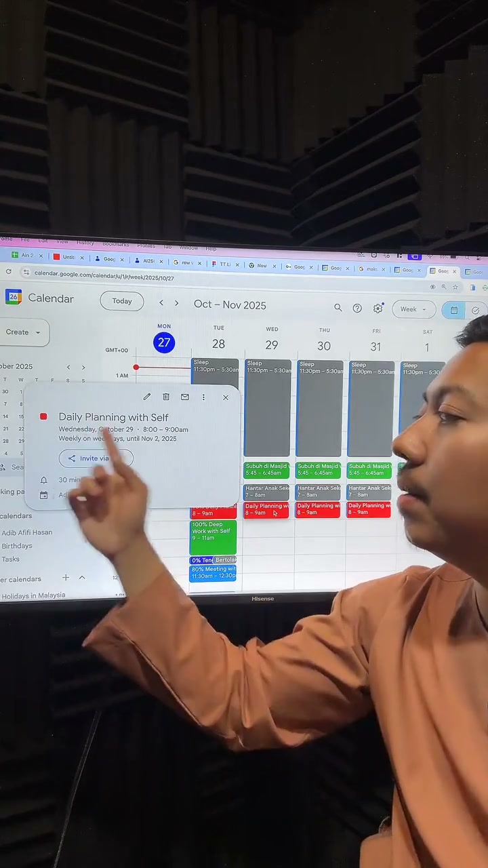Open Tuesday's Sleep event block
The image size is (488, 868).
click(215, 373)
